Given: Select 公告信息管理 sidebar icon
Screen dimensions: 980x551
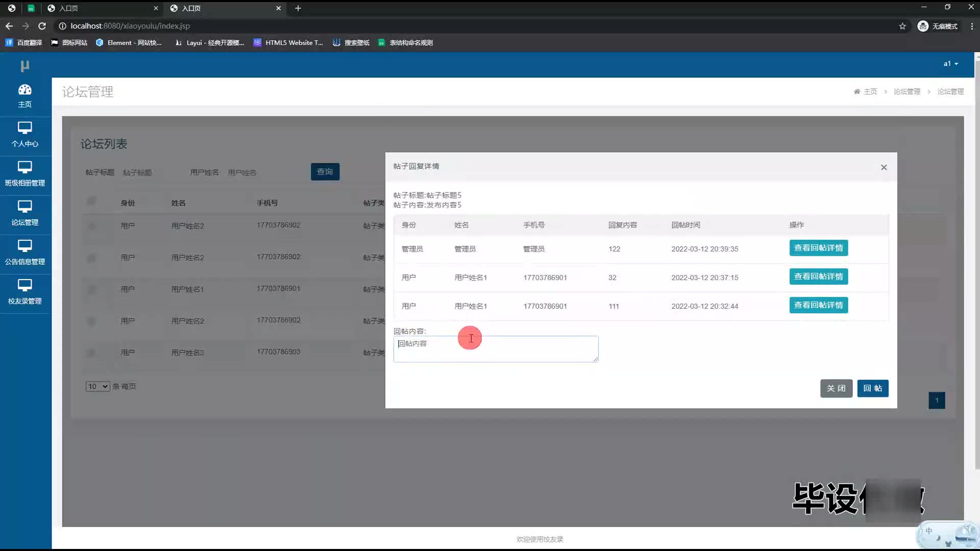Looking at the screenshot, I should [24, 246].
